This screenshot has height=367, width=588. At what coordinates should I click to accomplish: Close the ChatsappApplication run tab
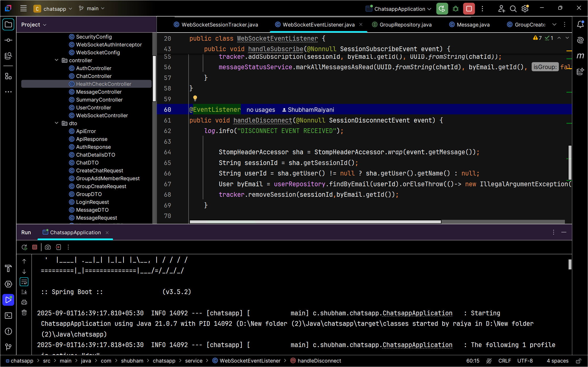tap(107, 233)
